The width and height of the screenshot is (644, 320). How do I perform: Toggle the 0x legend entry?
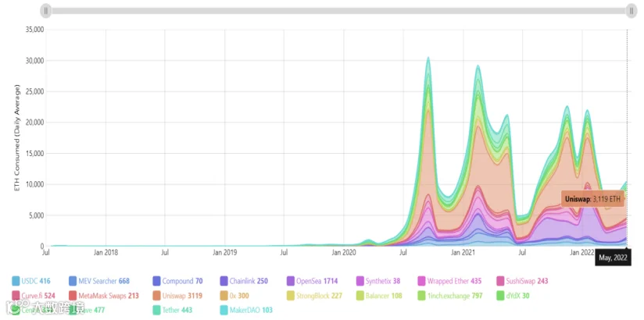pyautogui.click(x=234, y=295)
